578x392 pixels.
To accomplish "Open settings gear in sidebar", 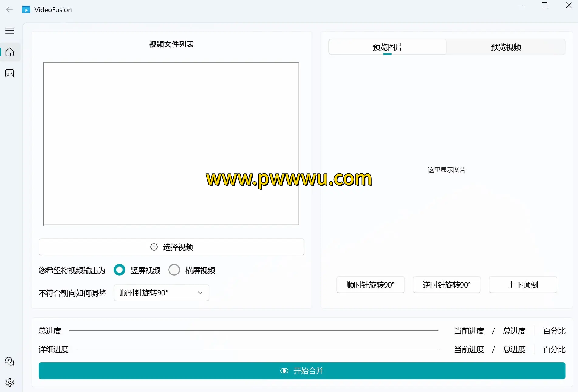I will pos(10,382).
